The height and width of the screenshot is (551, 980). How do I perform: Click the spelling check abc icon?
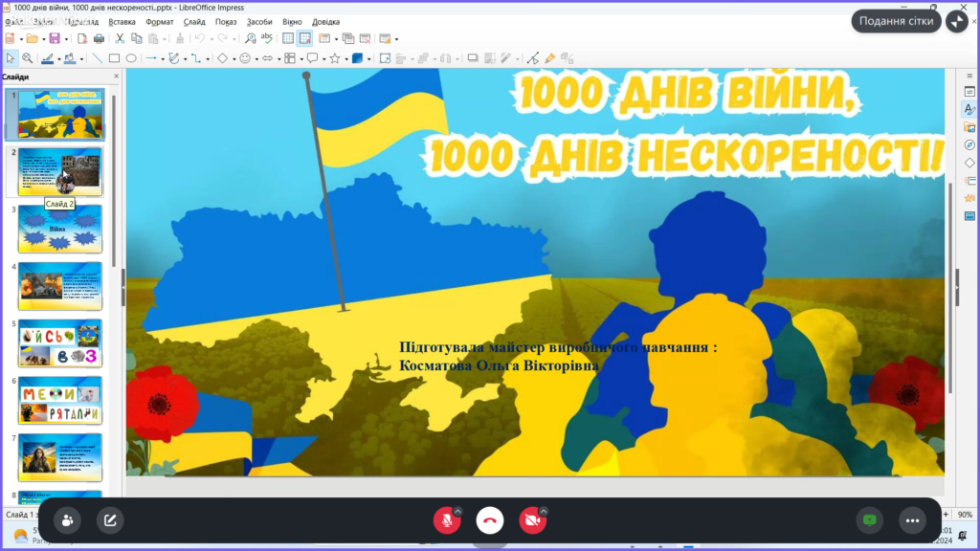click(x=267, y=38)
